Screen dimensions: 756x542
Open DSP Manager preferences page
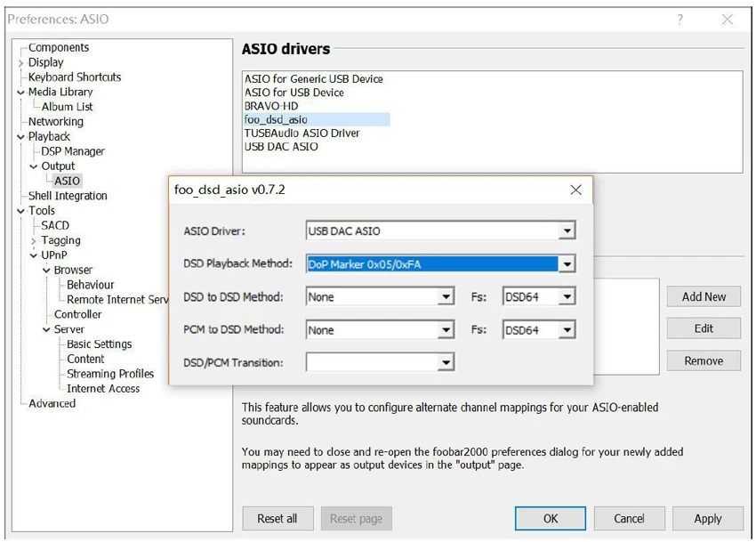tap(73, 151)
